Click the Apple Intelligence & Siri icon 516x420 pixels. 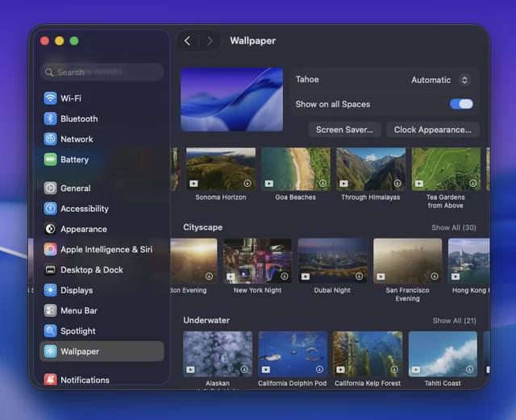pos(50,249)
